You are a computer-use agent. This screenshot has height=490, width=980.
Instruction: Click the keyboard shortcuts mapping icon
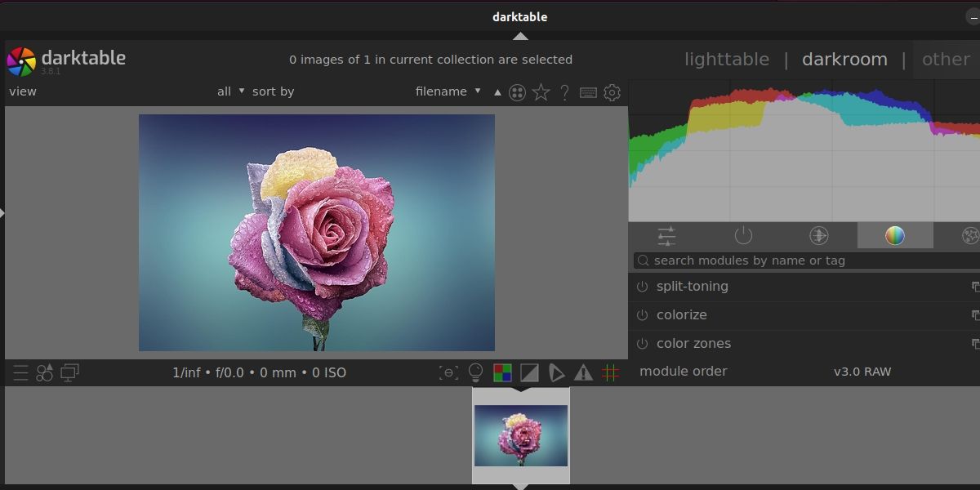pyautogui.click(x=588, y=91)
